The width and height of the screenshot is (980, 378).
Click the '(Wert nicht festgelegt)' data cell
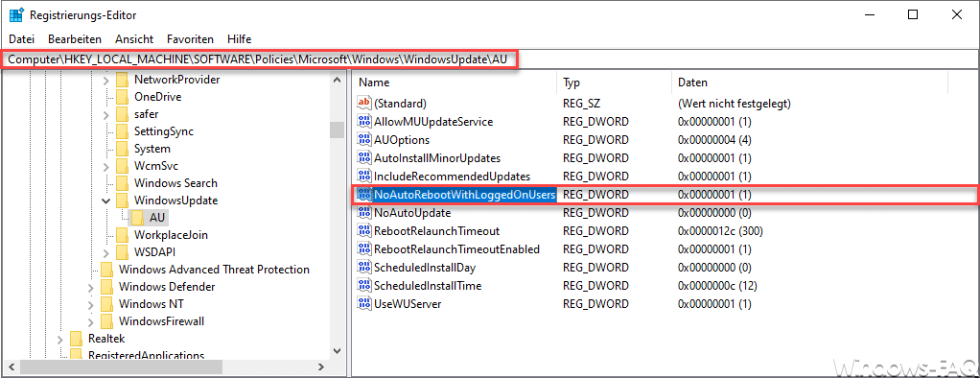pos(735,103)
